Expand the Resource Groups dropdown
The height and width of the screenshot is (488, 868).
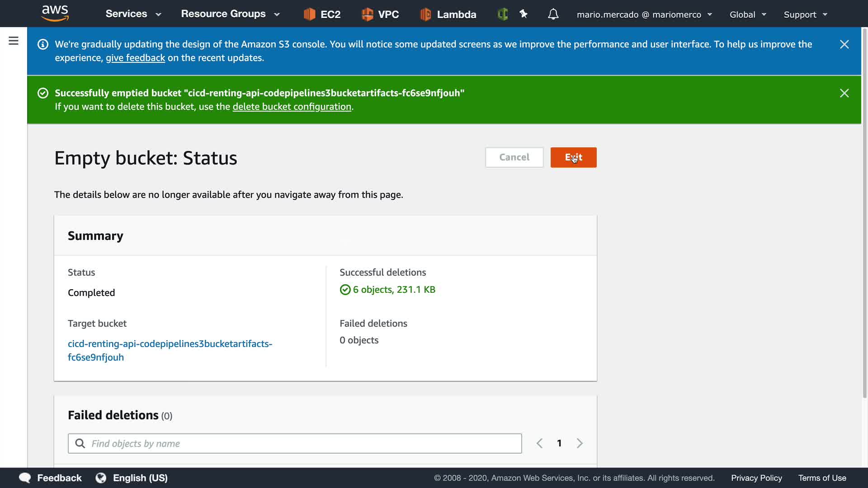coord(231,14)
